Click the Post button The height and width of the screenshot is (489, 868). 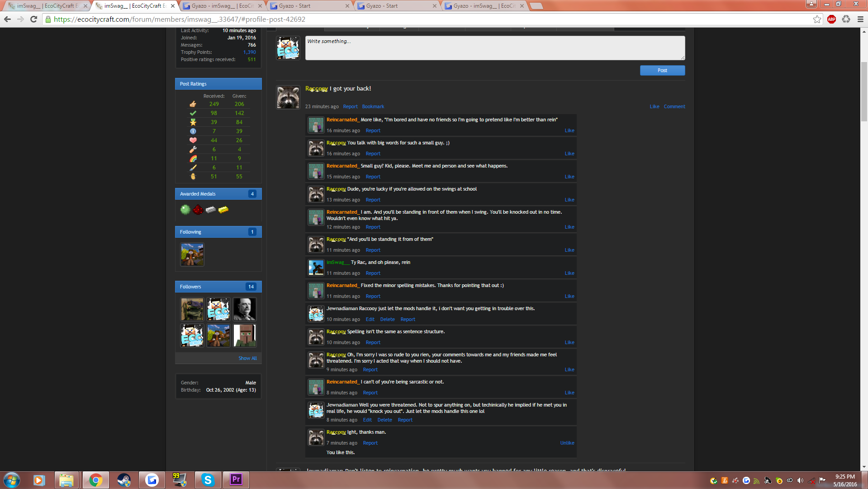pos(662,70)
